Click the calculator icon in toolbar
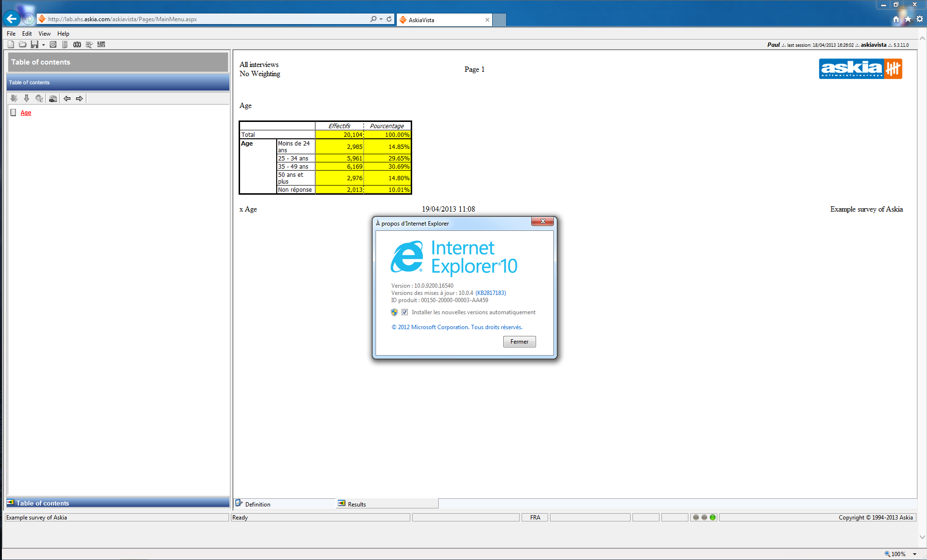Screen dimensions: 927x560 [65, 44]
